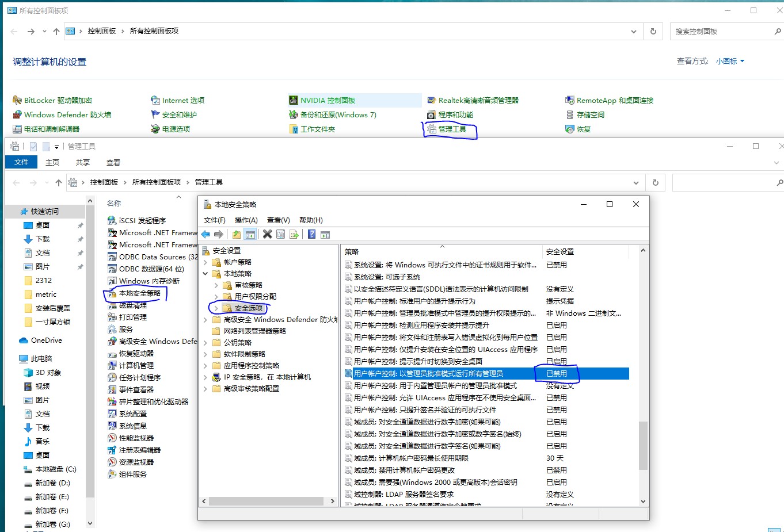Select OneDrive in explorer navigation pane
Image resolution: width=784 pixels, height=532 pixels.
click(47, 340)
